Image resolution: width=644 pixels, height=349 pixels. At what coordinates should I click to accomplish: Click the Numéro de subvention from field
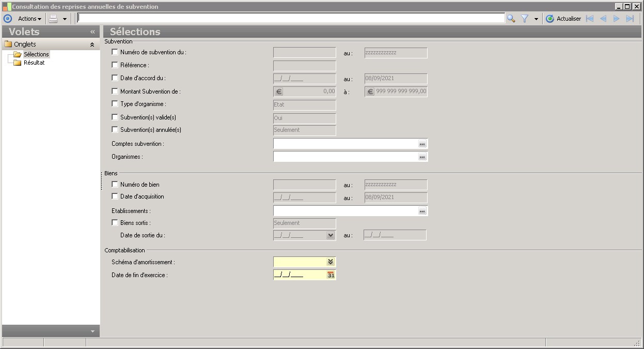(304, 53)
